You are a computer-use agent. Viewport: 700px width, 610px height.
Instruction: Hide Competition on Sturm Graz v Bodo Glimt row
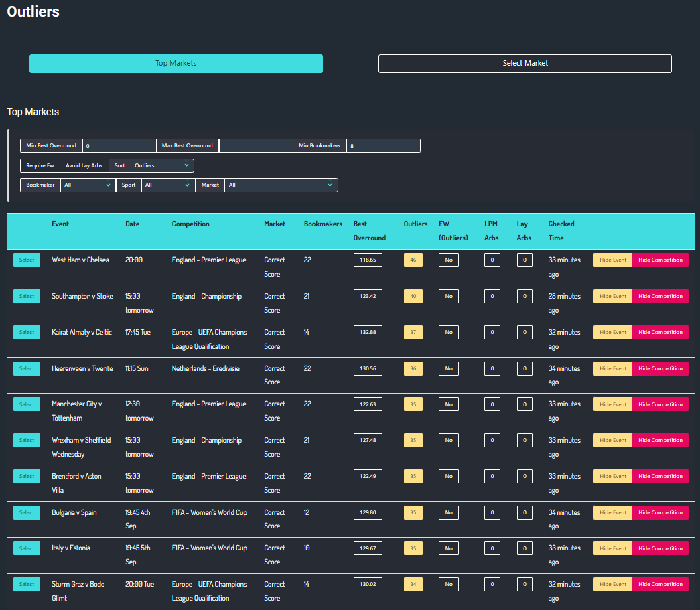tap(660, 584)
